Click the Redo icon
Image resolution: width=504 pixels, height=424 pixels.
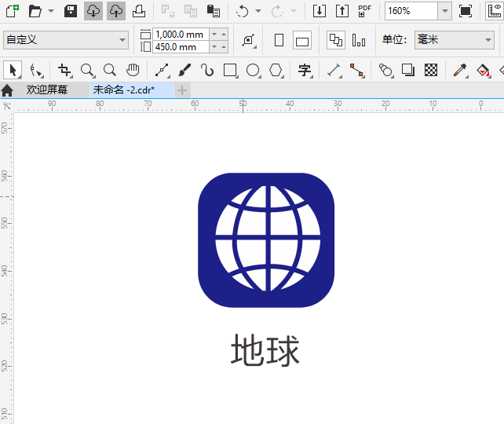pos(277,11)
